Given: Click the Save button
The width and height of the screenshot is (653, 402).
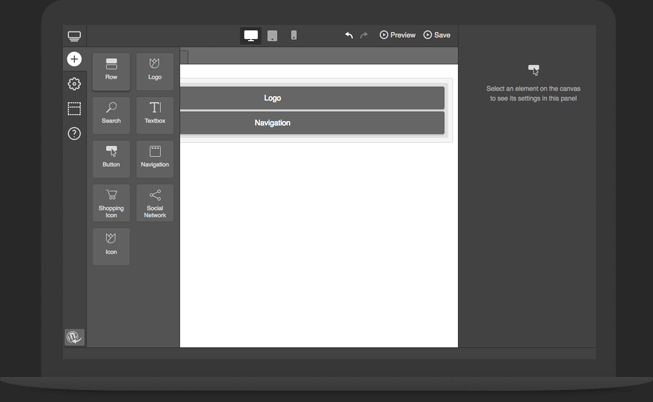Looking at the screenshot, I should pos(437,35).
